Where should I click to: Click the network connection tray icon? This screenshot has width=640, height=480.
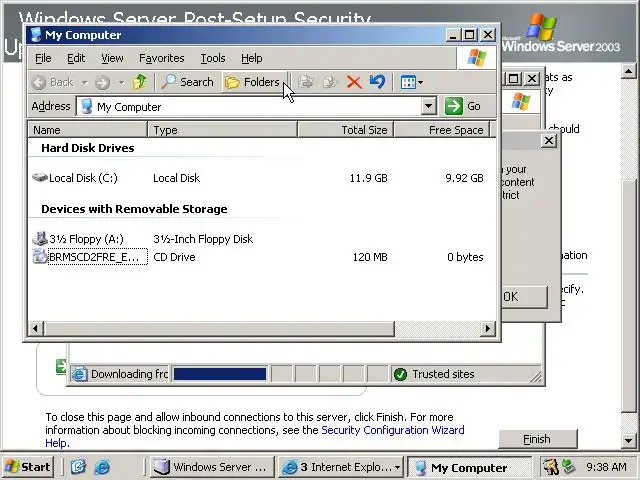tap(568, 467)
